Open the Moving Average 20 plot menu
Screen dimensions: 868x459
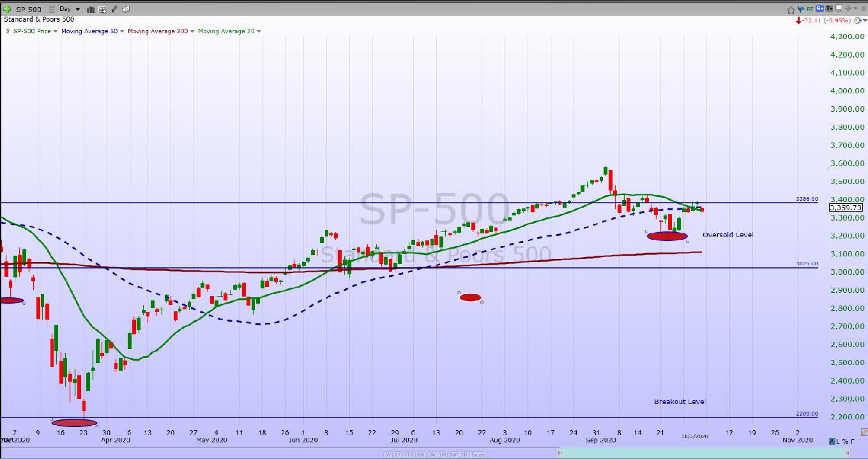(230, 31)
